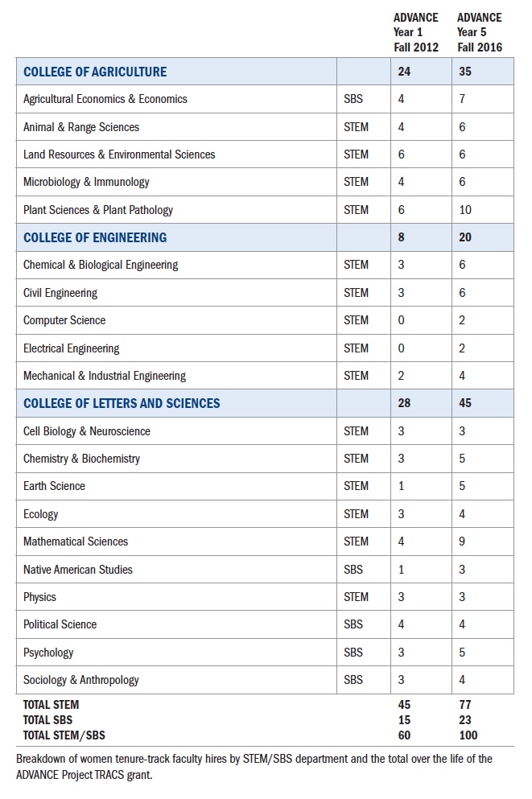Click the Plant Sciences & Plant Pathology row label
This screenshot has height=799, width=532.
98,210
